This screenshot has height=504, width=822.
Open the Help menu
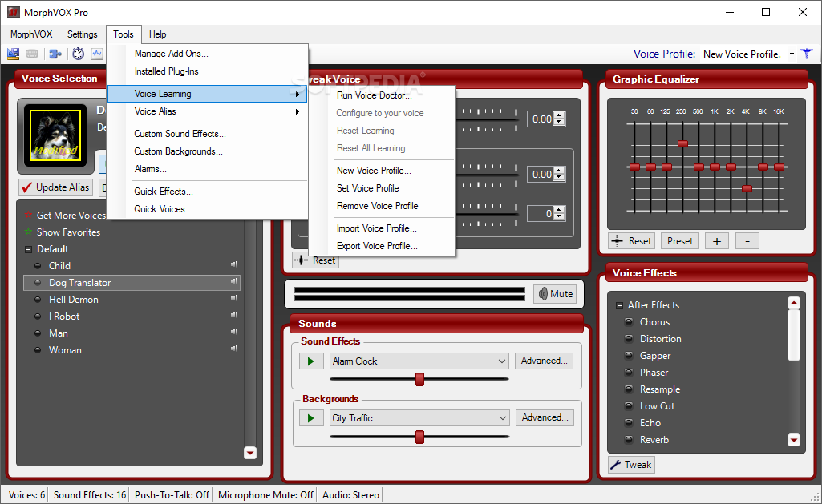click(x=157, y=34)
